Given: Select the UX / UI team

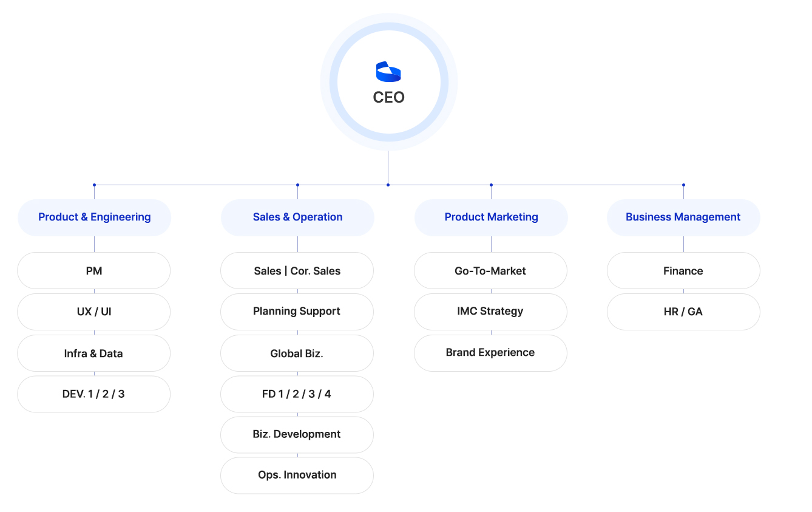Looking at the screenshot, I should (x=94, y=312).
